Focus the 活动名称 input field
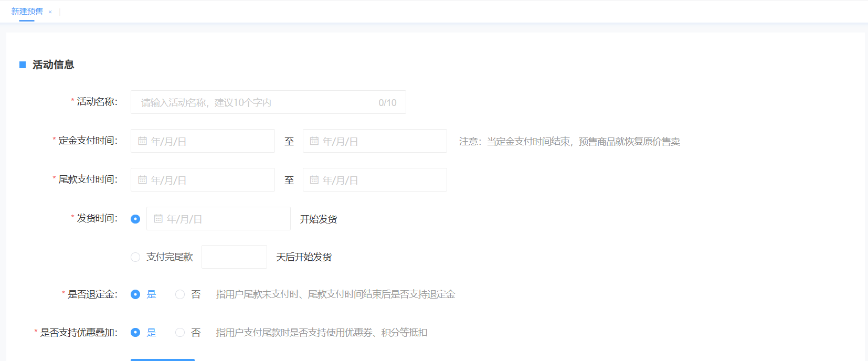This screenshot has width=868, height=361. [257, 102]
